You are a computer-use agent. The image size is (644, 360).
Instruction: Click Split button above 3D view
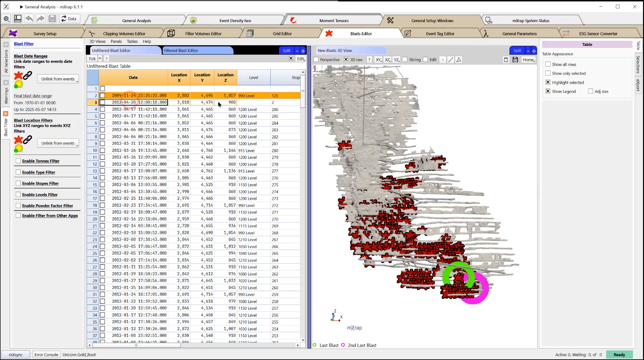tap(517, 50)
